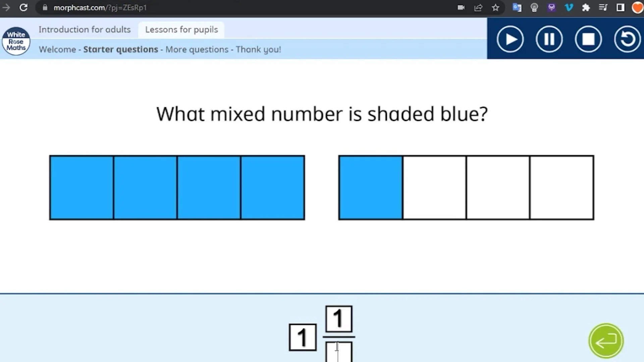Switch to Lessons for pupils tab
The width and height of the screenshot is (644, 362).
181,29
